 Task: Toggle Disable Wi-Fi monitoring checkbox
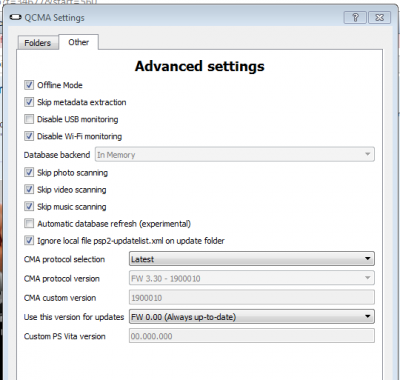[x=29, y=136]
